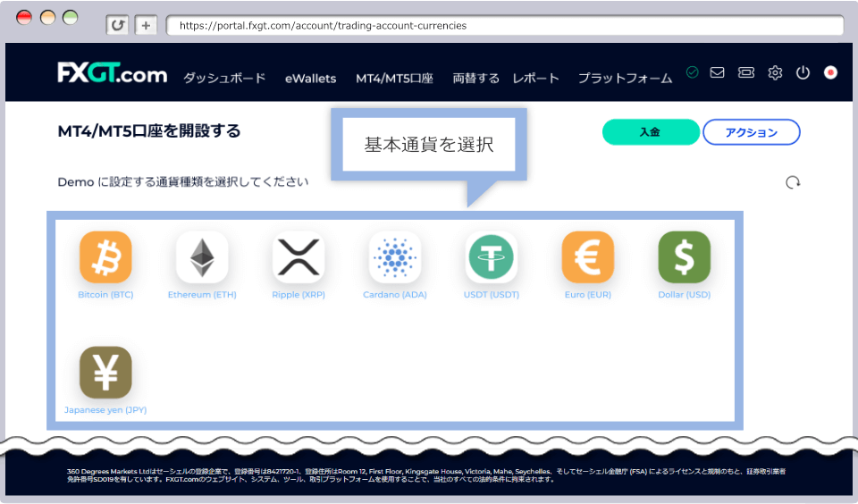Screen dimensions: 858x504
Task: Click the MT4/MT5口座を開設する heading
Action: [x=149, y=130]
